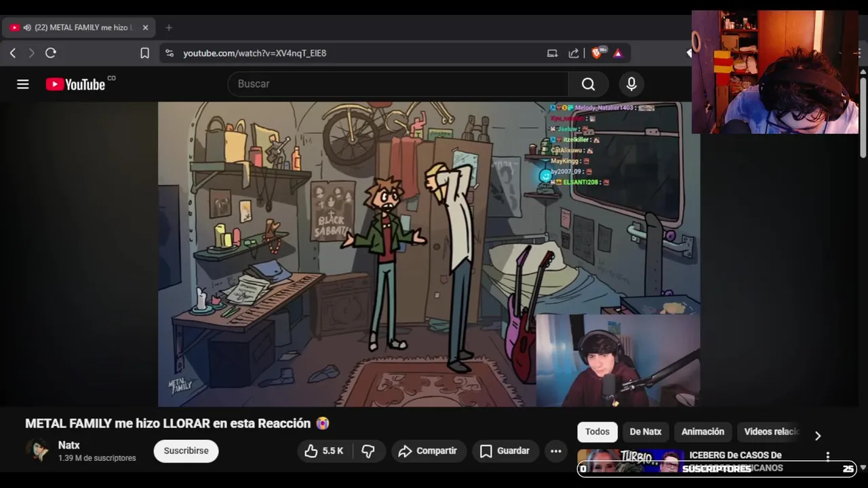Select the Todos filter chip
The width and height of the screenshot is (868, 488).
point(597,432)
